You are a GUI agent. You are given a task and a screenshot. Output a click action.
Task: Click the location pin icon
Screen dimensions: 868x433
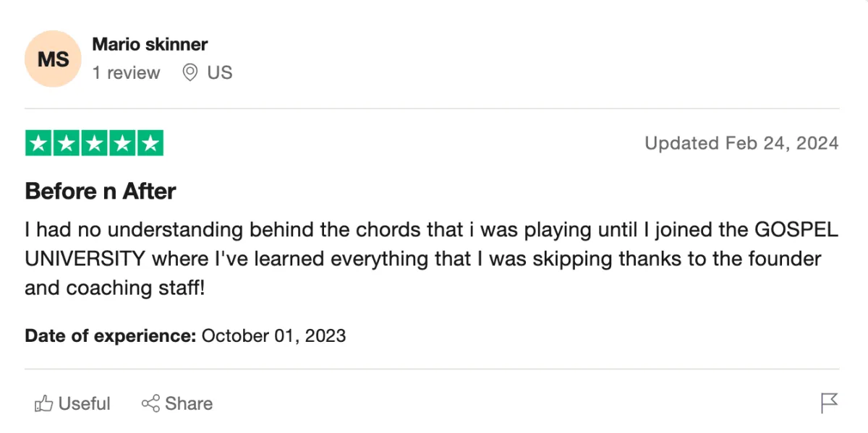coord(190,72)
